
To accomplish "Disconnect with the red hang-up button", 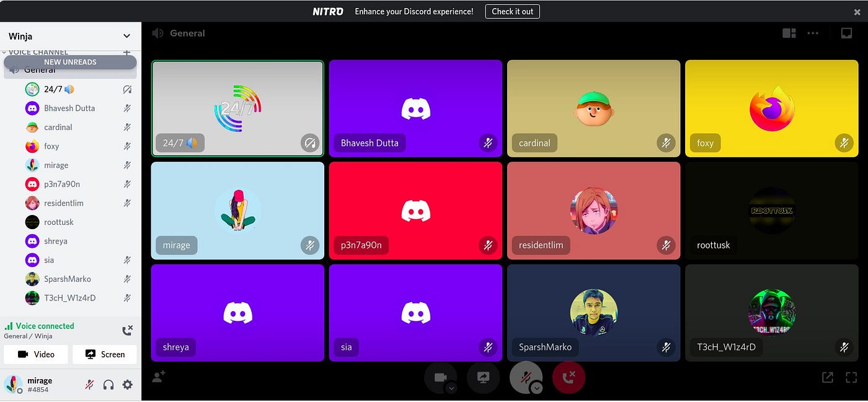I will (568, 377).
